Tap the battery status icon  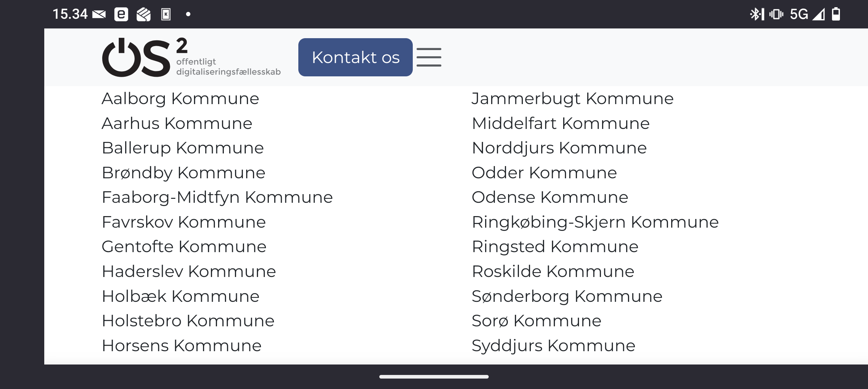(x=836, y=14)
